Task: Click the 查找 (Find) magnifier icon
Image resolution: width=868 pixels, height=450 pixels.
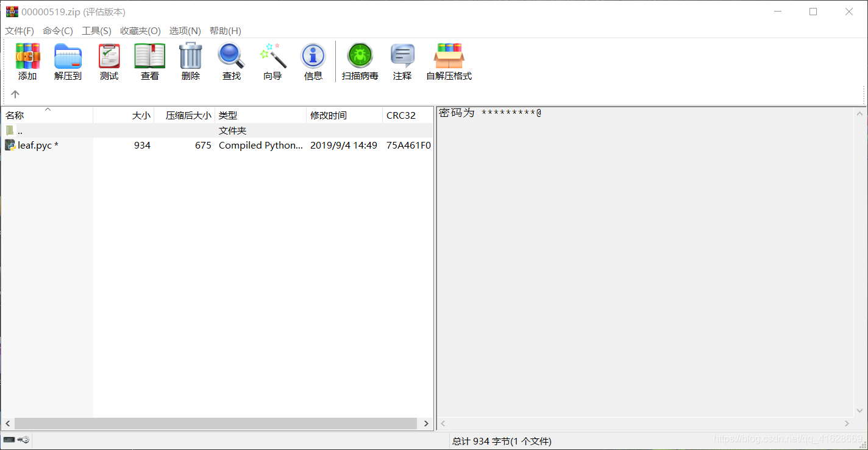Action: (231, 56)
